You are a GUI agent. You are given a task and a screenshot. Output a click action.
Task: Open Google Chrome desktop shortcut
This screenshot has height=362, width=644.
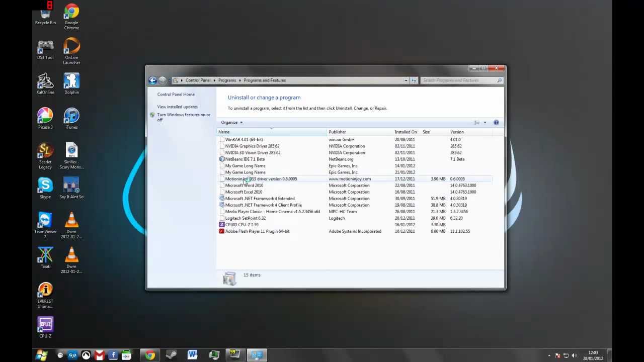pos(71,16)
